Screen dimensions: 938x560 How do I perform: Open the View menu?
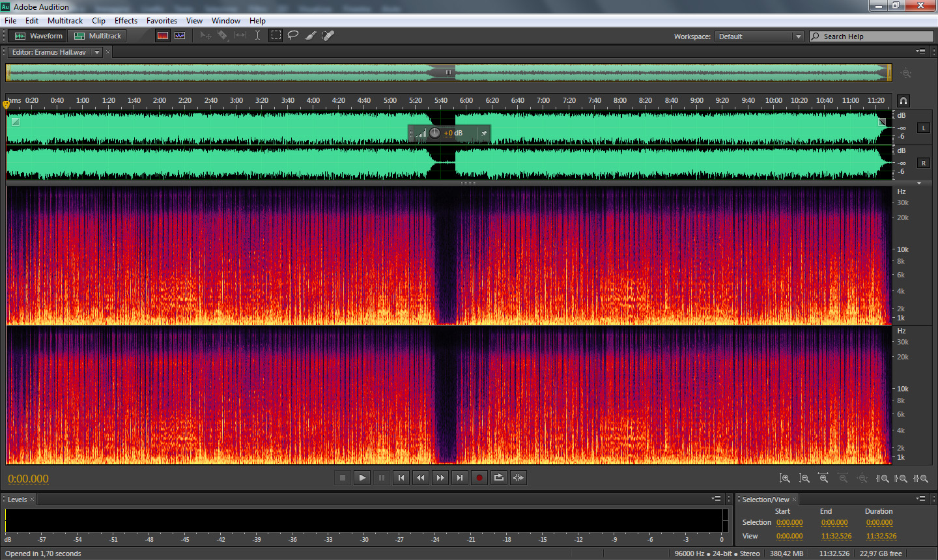click(x=194, y=21)
